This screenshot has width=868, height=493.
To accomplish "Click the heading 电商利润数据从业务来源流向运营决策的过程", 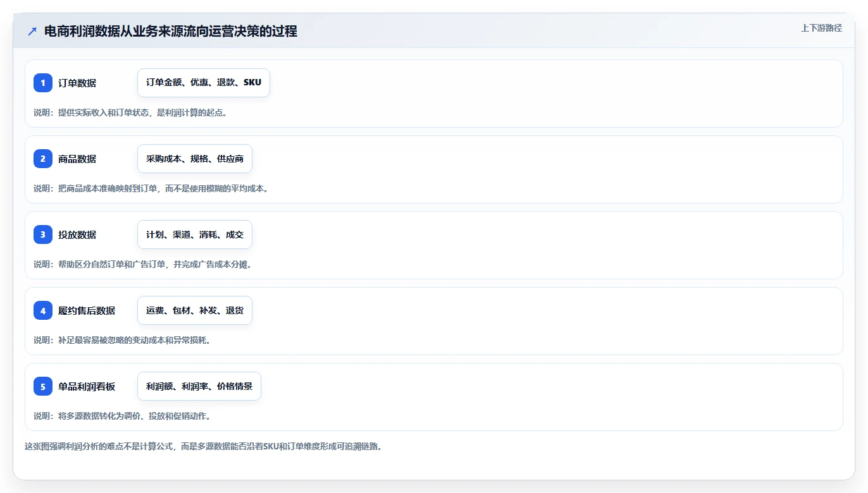I will [171, 31].
